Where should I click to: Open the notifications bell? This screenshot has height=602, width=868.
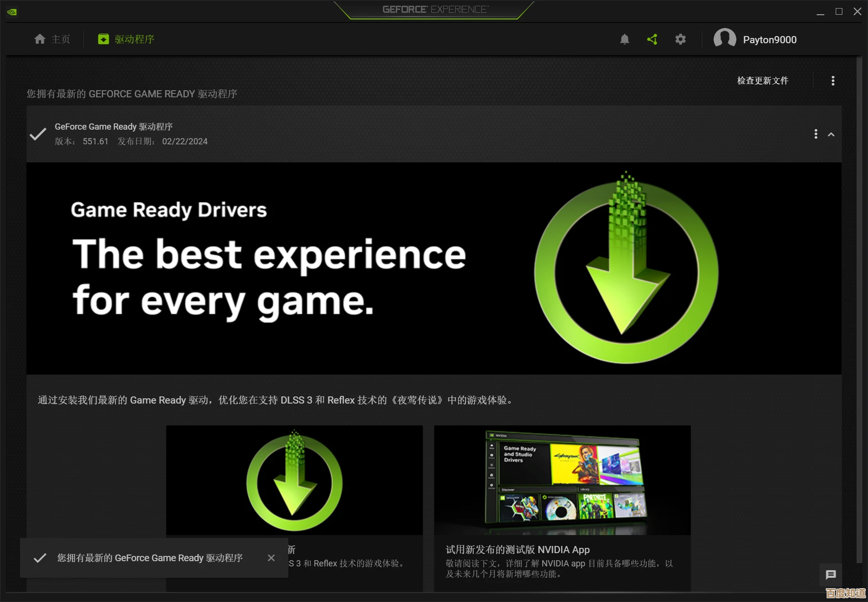click(x=624, y=39)
